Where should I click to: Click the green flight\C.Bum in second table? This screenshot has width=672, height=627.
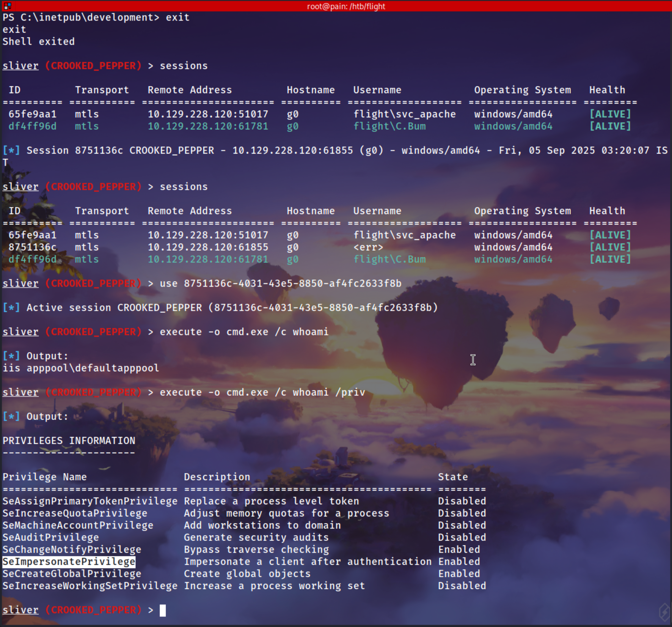389,259
